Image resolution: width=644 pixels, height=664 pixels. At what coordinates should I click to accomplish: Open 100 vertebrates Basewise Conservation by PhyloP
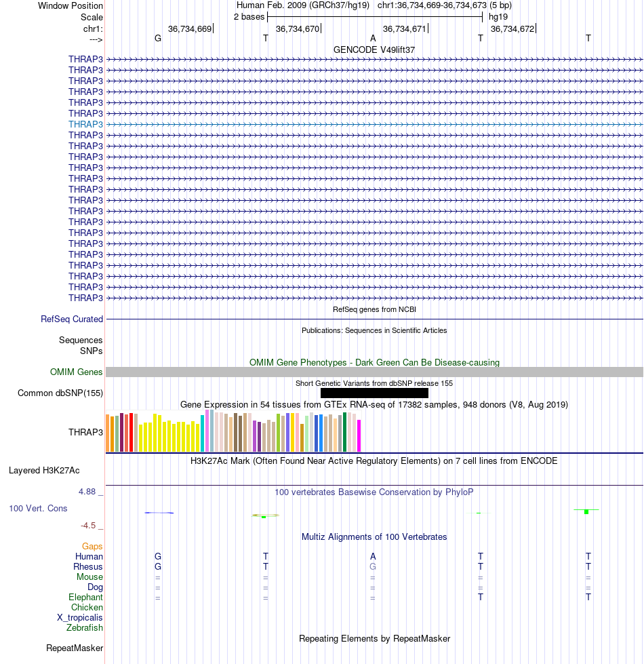[x=374, y=492]
